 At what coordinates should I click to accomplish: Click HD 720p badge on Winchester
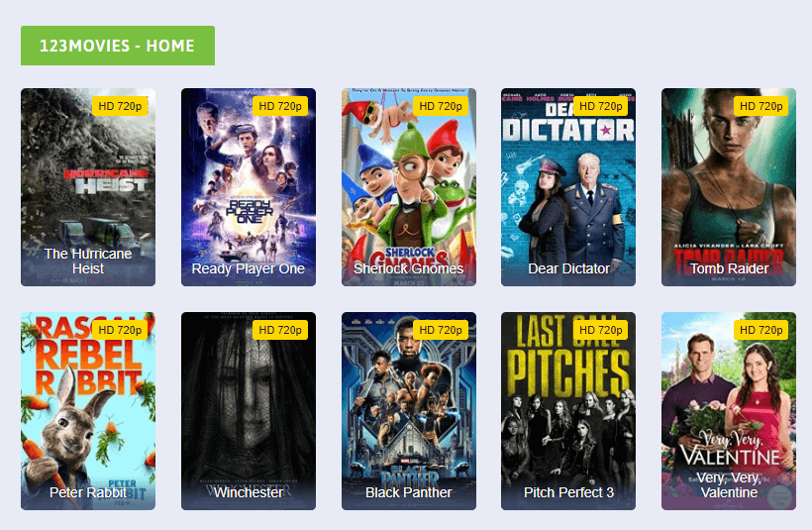pyautogui.click(x=280, y=330)
